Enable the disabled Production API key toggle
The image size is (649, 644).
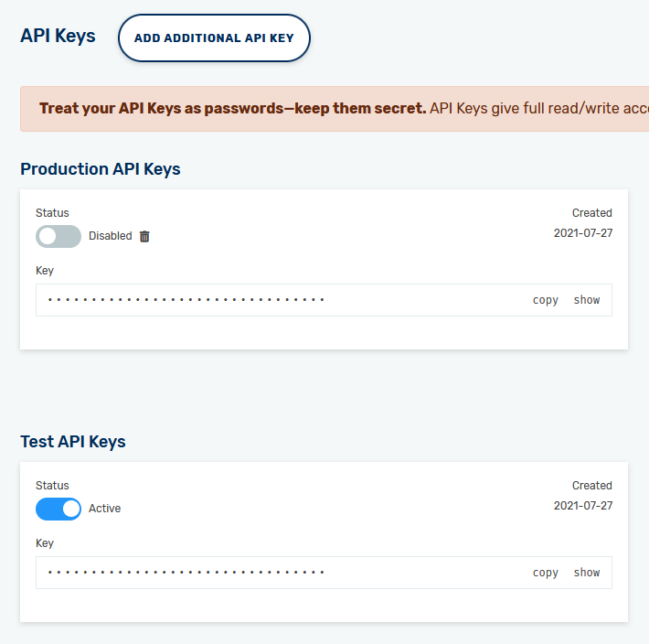pos(59,236)
